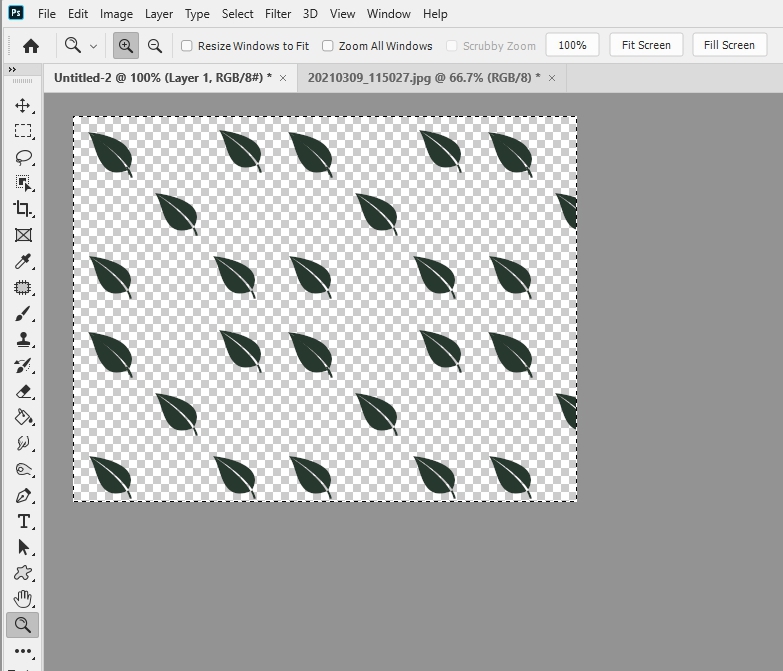Close the Untitled-2 document tab
Screen dimensions: 783x671
[x=283, y=78]
